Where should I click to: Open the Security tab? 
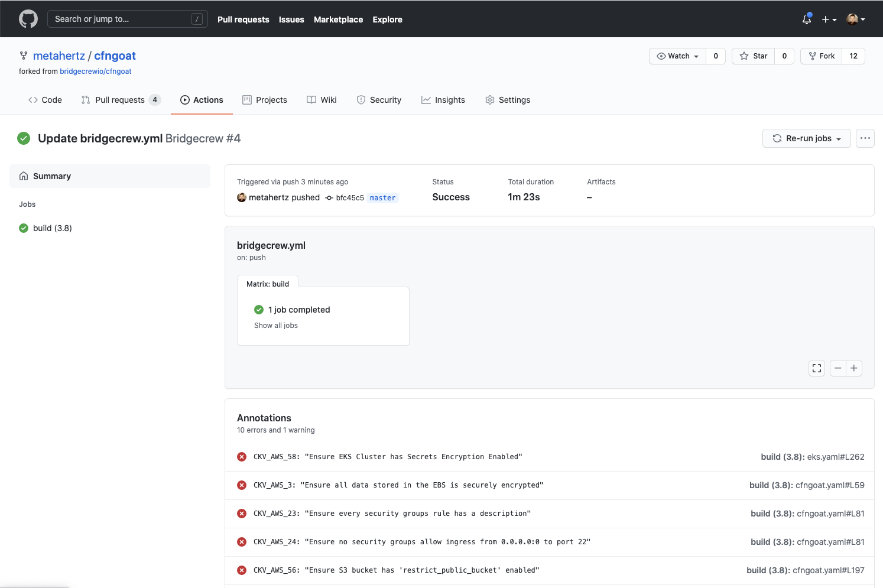click(x=379, y=100)
